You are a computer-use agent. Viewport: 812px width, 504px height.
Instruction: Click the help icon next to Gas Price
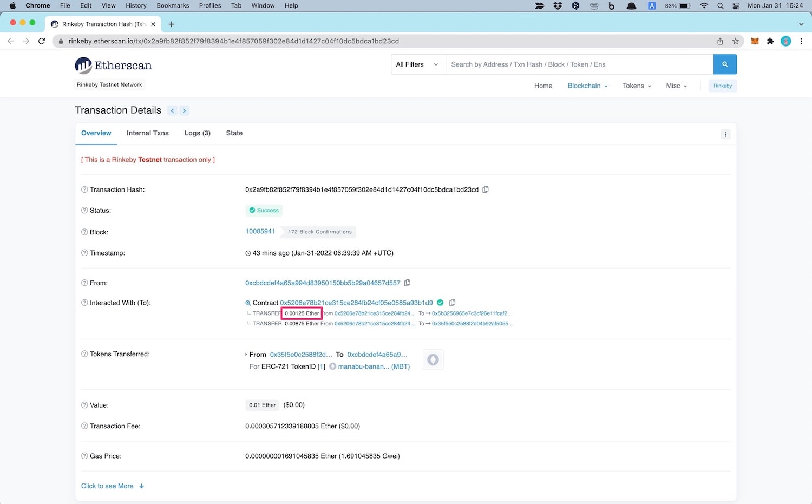(84, 456)
